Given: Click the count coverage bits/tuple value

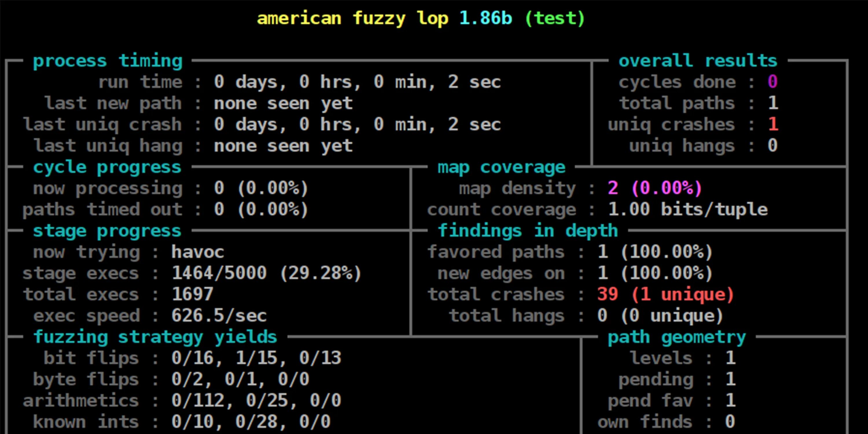Looking at the screenshot, I should point(687,209).
